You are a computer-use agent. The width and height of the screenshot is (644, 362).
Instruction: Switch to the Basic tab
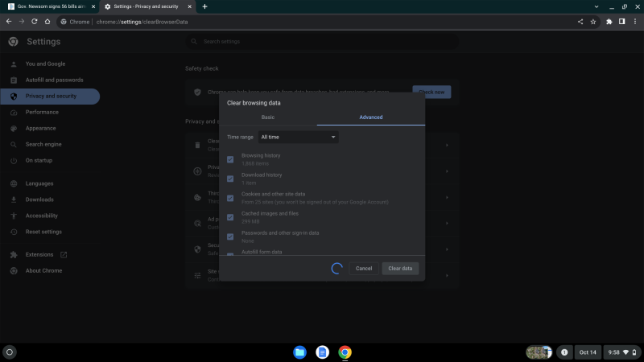click(268, 117)
